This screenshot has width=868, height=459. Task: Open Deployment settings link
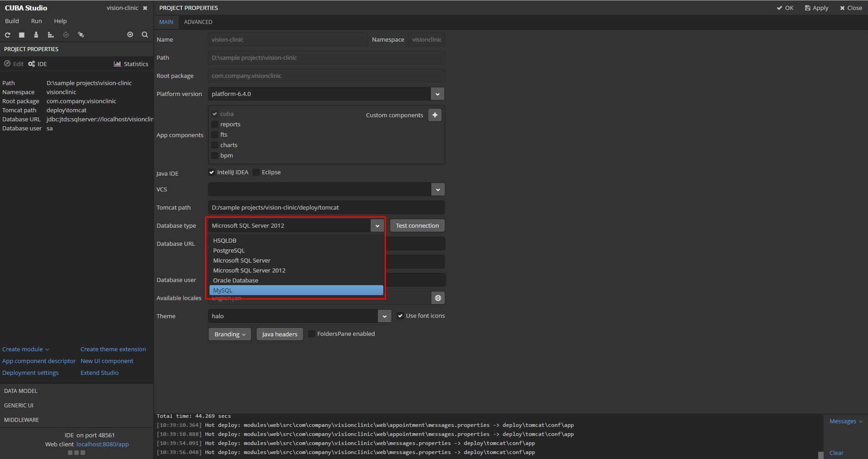(30, 373)
